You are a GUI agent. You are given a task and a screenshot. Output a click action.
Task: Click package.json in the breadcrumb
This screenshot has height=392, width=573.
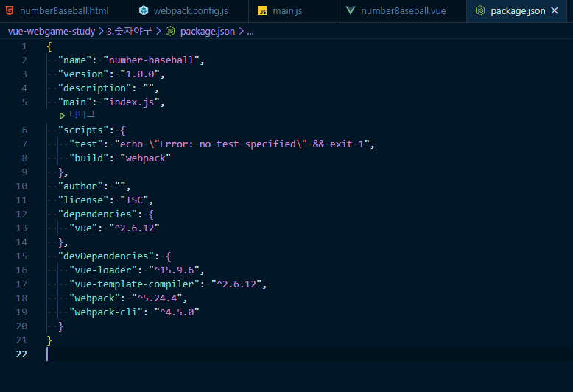(x=208, y=32)
